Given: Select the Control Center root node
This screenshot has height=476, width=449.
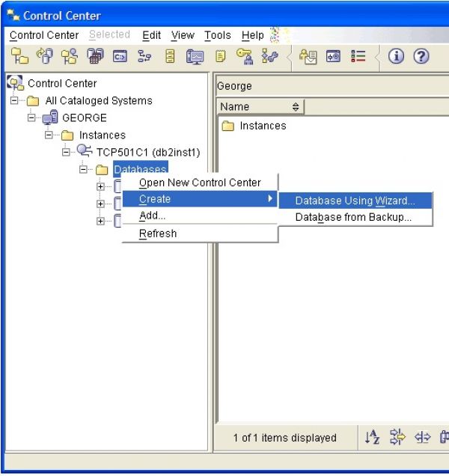Looking at the screenshot, I should [x=62, y=83].
